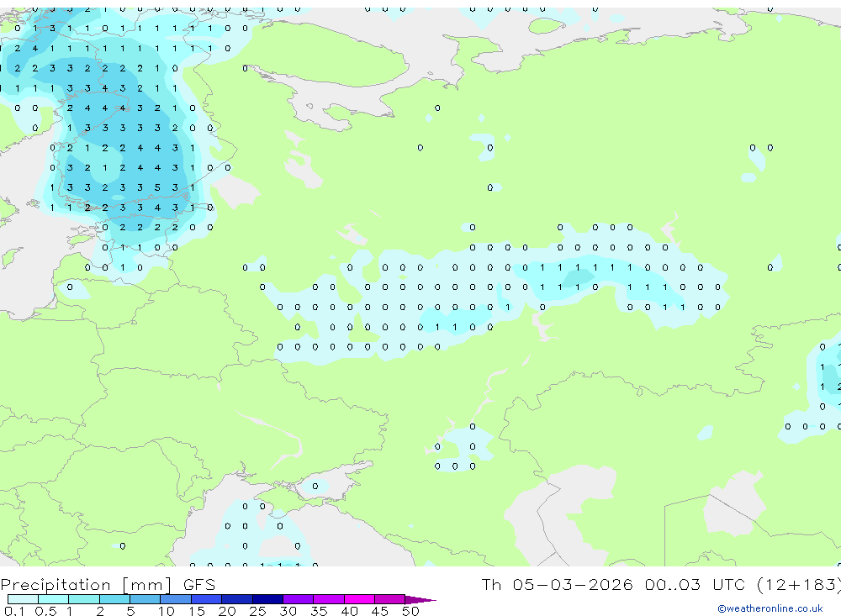
Task: Select the 30–35 mm violet legend swatch
Action: tap(299, 599)
